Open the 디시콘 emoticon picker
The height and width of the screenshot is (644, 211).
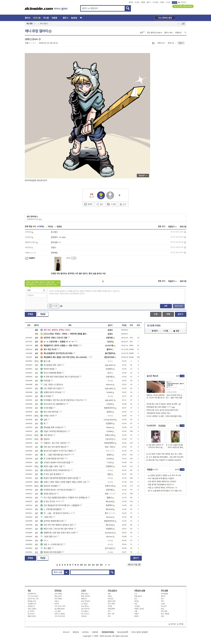pos(53,306)
